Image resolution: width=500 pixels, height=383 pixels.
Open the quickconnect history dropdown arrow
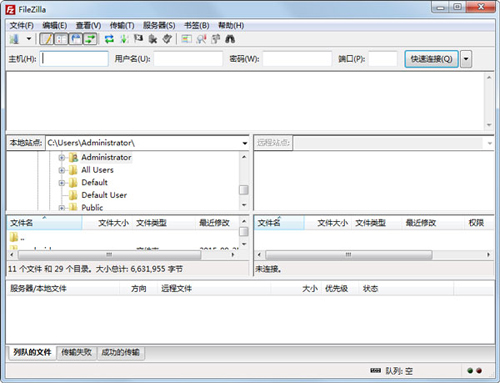[x=466, y=59]
